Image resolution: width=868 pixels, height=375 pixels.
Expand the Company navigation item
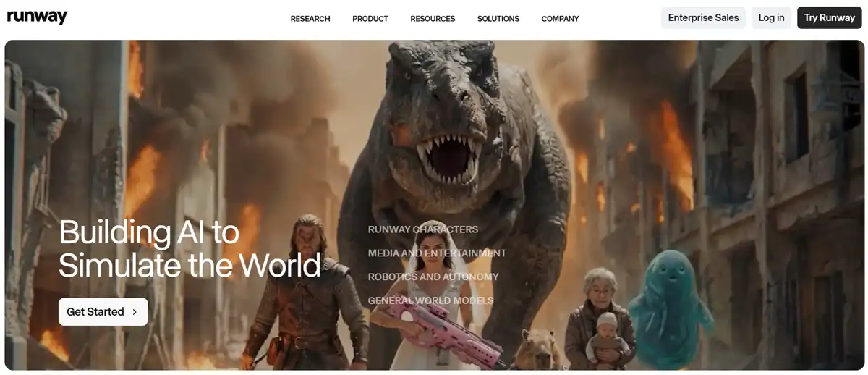pos(560,19)
